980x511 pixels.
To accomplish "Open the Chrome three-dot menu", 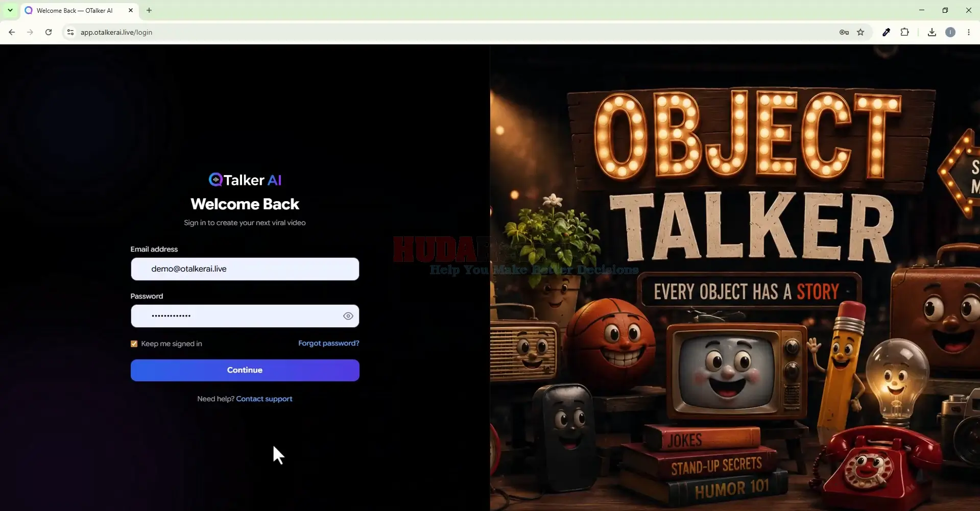I will [x=969, y=32].
